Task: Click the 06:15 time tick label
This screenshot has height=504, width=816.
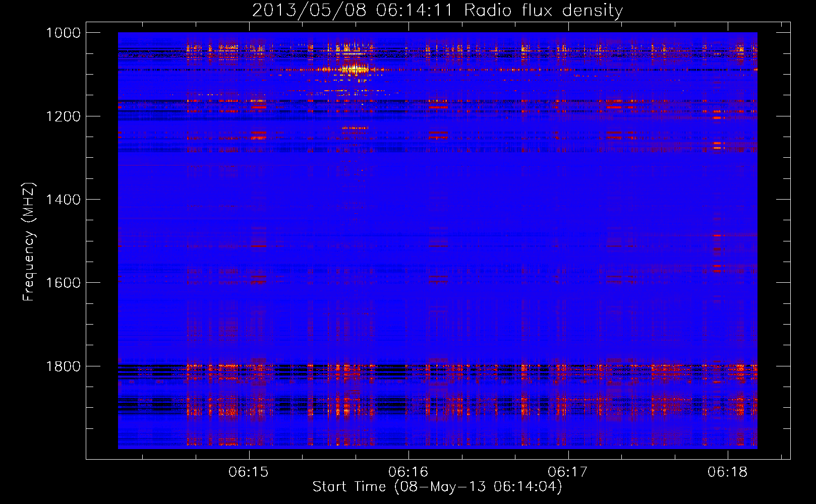Action: [249, 472]
